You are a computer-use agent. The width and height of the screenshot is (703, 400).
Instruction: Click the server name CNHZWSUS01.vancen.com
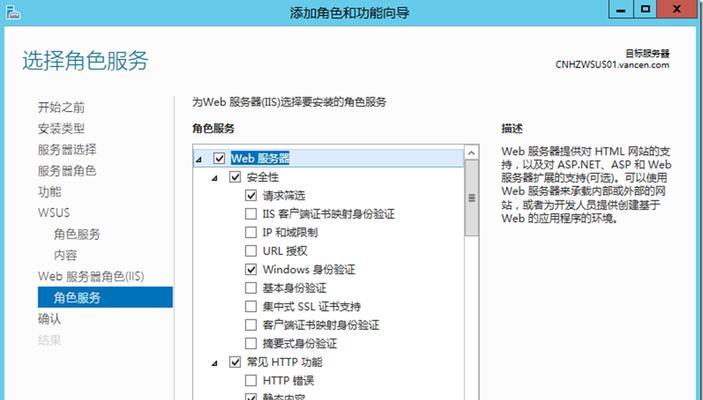[x=612, y=65]
